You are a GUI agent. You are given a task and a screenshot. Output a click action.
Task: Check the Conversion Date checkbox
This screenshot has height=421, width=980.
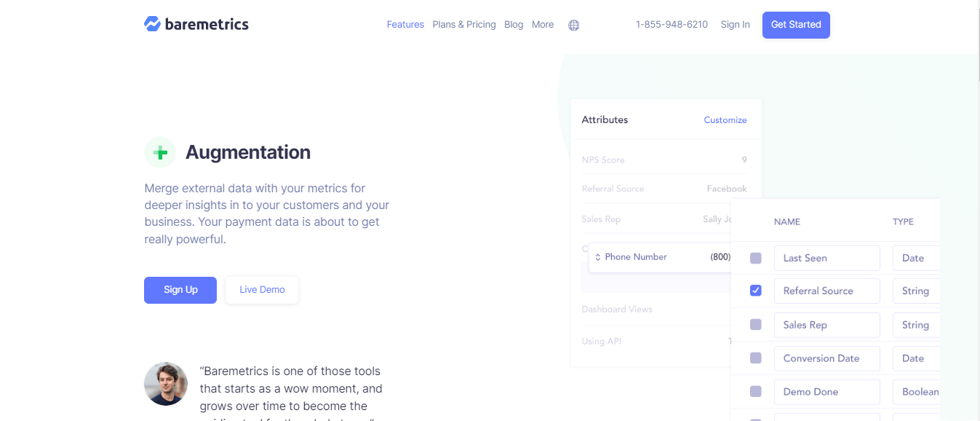click(755, 358)
